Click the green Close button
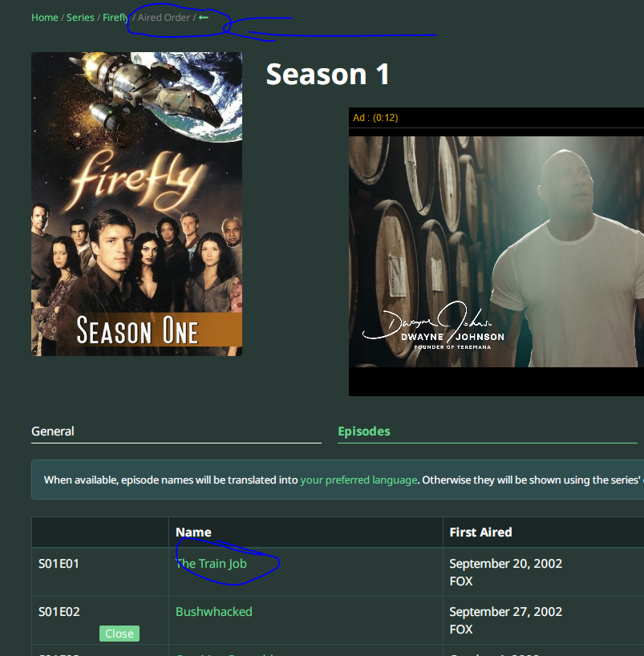Screen dimensions: 644x656 pos(119,634)
